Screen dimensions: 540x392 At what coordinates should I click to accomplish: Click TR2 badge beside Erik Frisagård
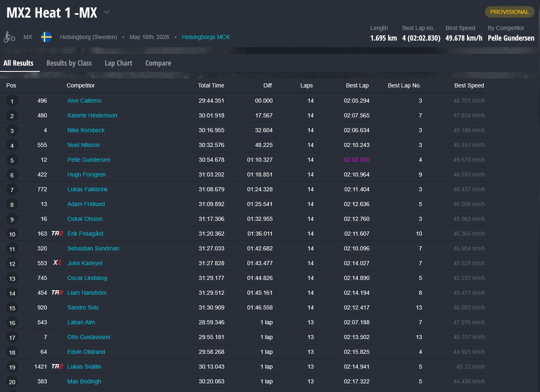pyautogui.click(x=57, y=234)
